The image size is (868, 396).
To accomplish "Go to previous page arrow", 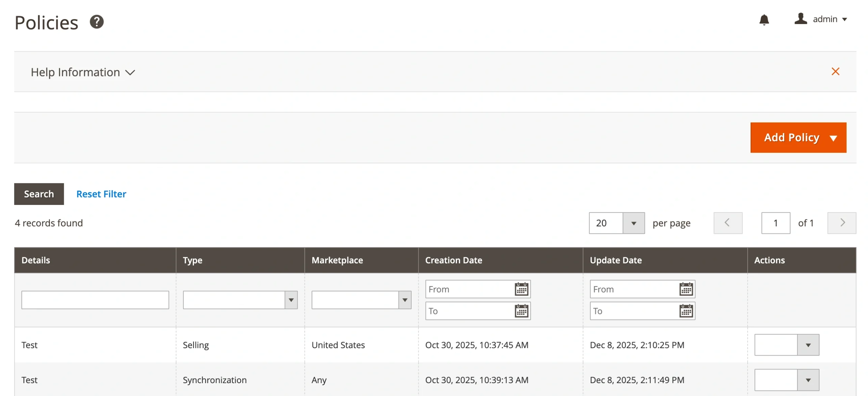I will [x=728, y=223].
